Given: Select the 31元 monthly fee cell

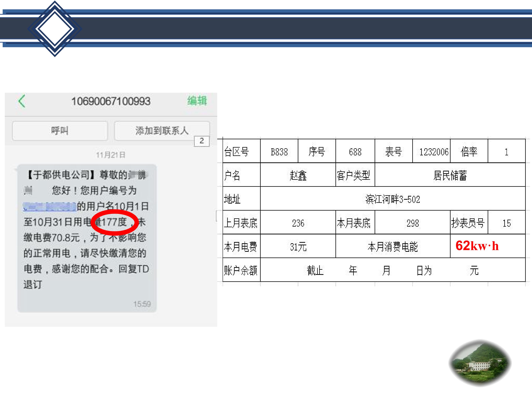Looking at the screenshot, I should click(x=298, y=246).
